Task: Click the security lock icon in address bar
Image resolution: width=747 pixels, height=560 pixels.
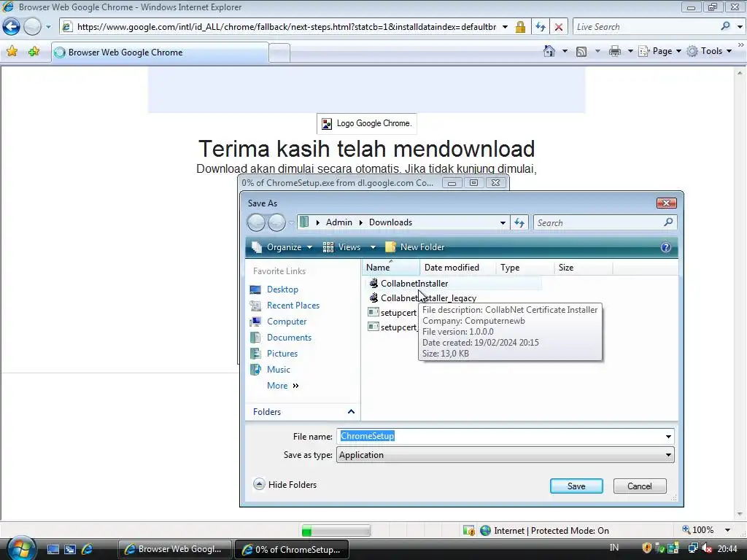Action: click(x=520, y=27)
